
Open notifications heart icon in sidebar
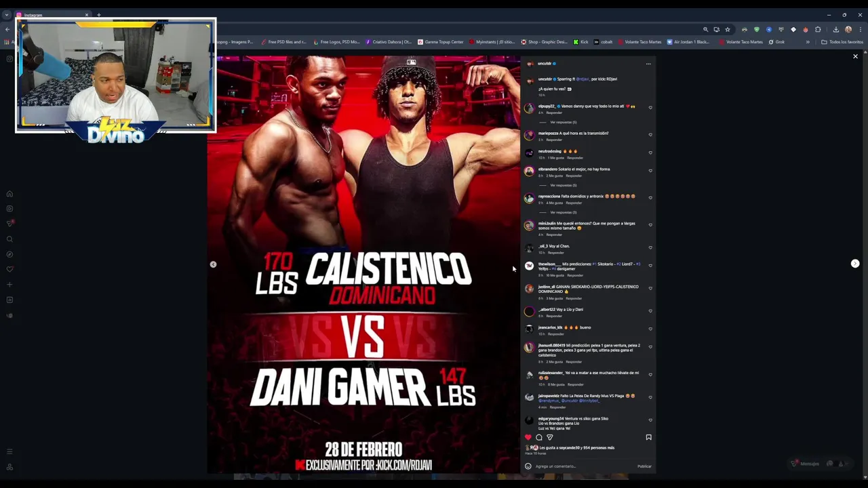[x=9, y=269]
